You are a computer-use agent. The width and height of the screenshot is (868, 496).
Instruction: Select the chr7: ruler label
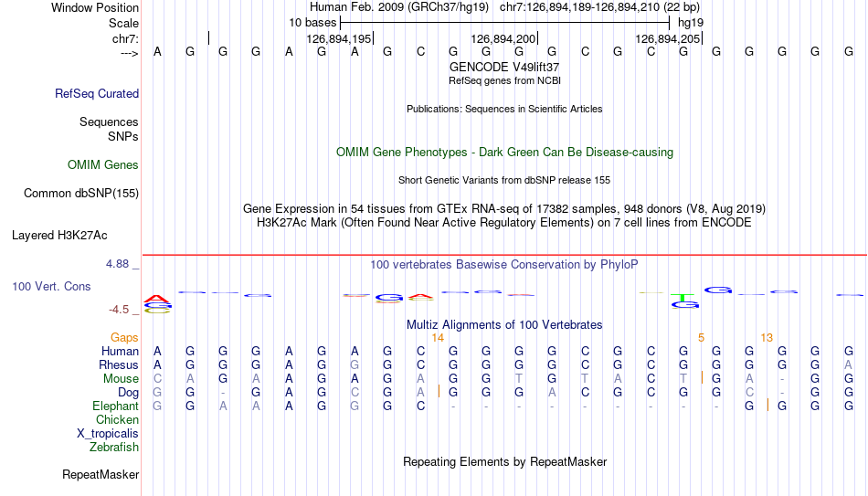pyautogui.click(x=125, y=38)
